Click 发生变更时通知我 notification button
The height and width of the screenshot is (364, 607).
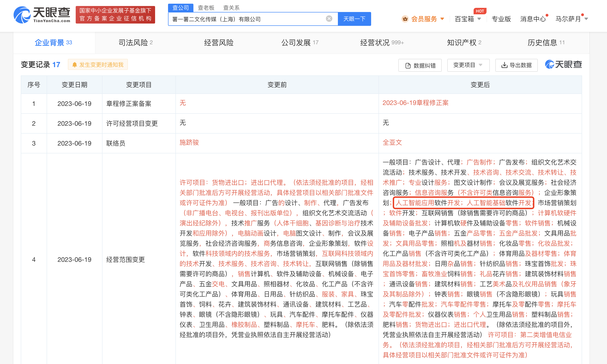[x=98, y=65]
